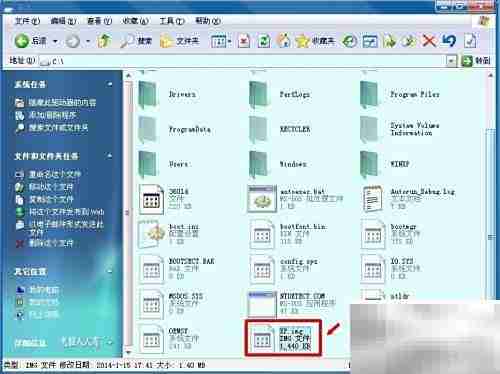Collapse the System Tasks panel
This screenshot has height=374, width=500.
pos(110,84)
